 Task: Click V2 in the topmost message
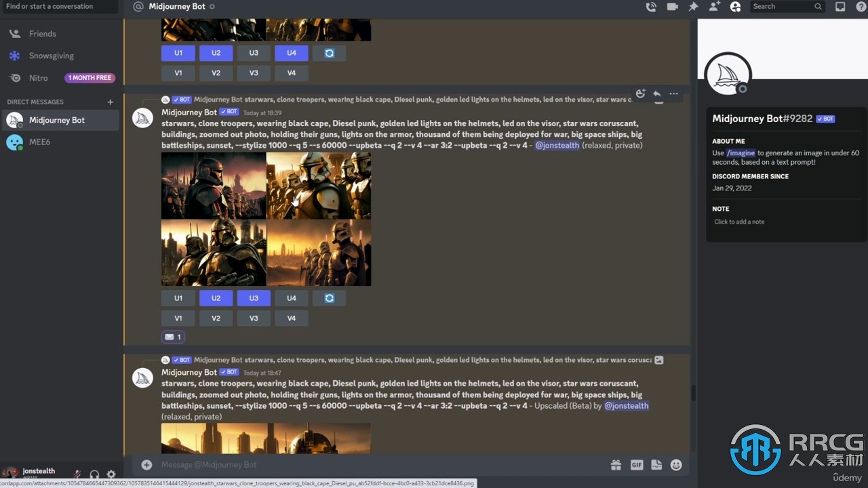tap(216, 73)
